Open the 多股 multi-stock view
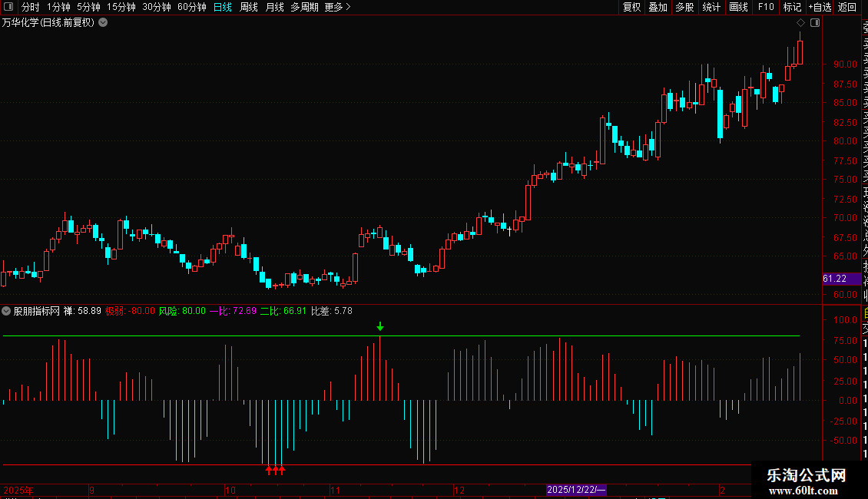Viewport: 868px width, 499px height. pos(684,7)
